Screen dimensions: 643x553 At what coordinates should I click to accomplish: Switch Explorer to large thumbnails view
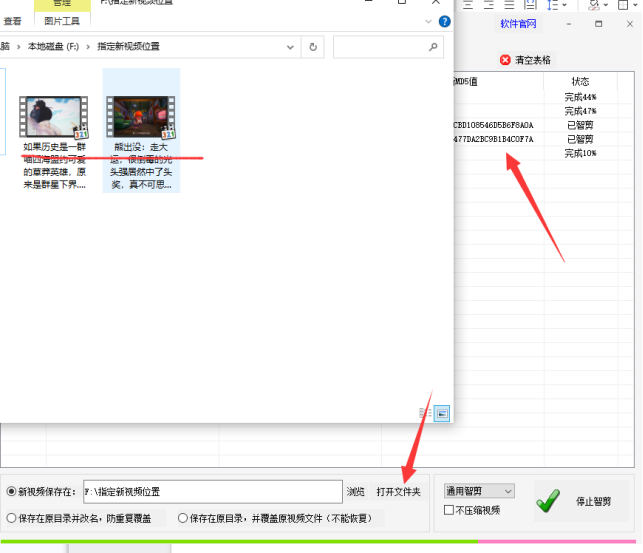pos(442,413)
